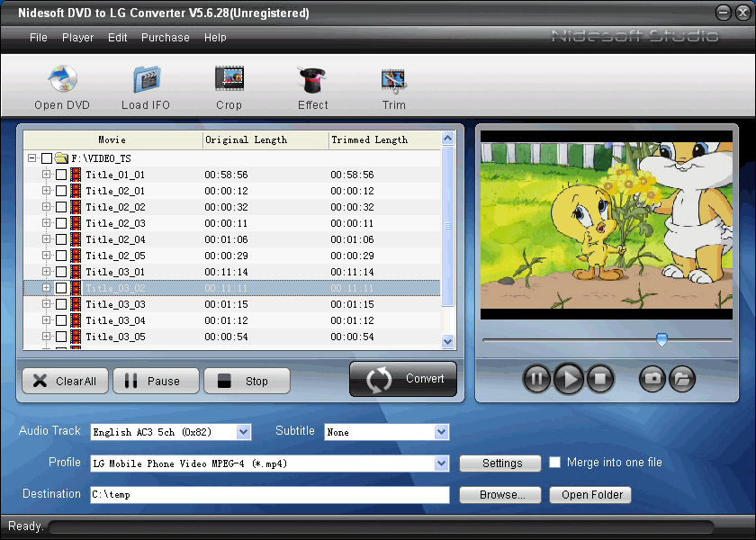Expand the Title_03_05 node
Viewport: 756px width, 540px height.
pos(46,336)
